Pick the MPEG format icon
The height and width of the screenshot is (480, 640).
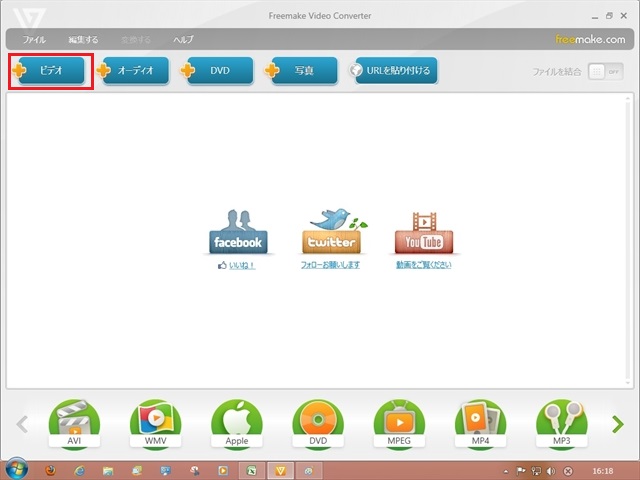tap(398, 424)
